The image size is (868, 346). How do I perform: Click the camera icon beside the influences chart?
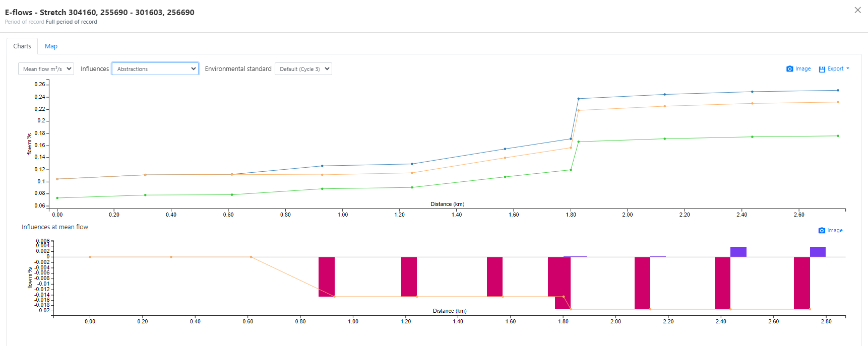(822, 231)
